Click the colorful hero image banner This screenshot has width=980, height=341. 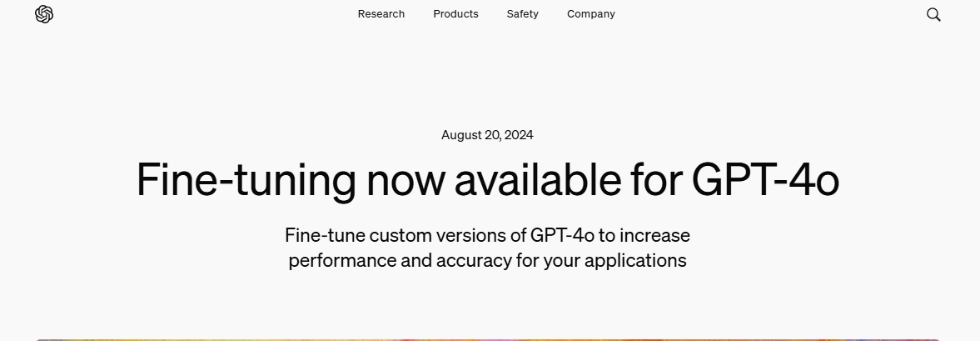click(x=488, y=338)
